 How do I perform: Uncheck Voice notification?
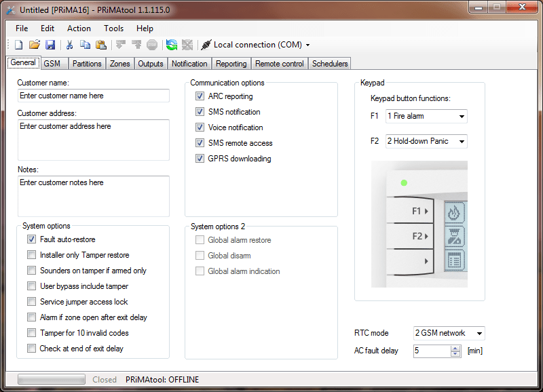(200, 127)
